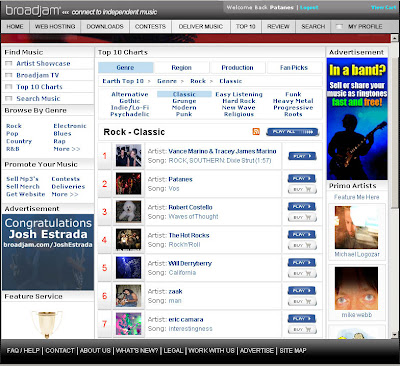Open View Cart link
The height and width of the screenshot is (366, 400).
[383, 7]
